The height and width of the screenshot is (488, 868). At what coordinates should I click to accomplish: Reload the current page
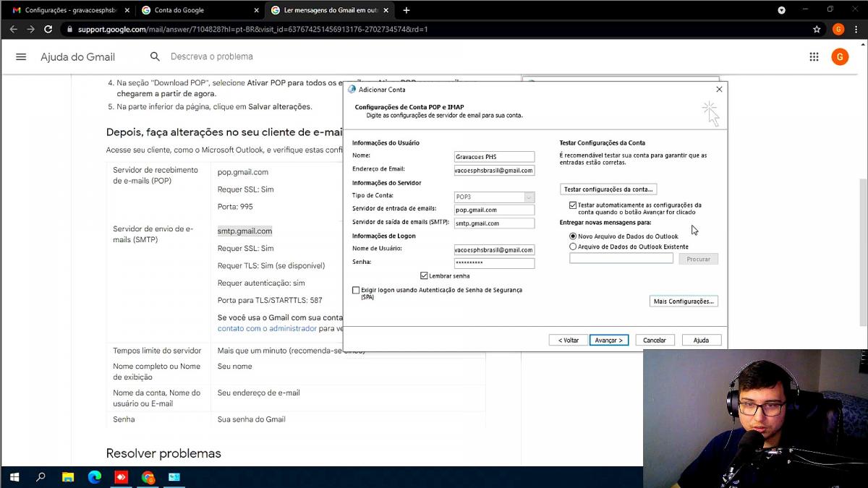tap(48, 30)
